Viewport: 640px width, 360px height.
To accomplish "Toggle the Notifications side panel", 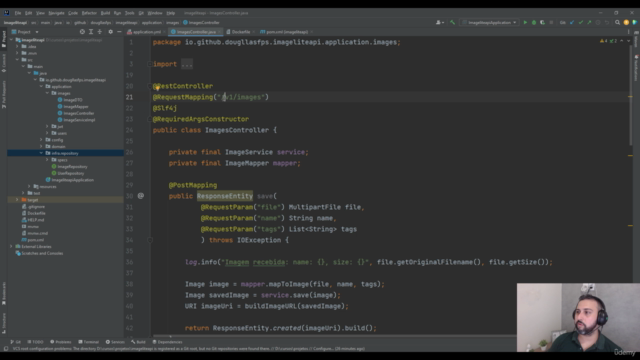I will click(x=636, y=67).
